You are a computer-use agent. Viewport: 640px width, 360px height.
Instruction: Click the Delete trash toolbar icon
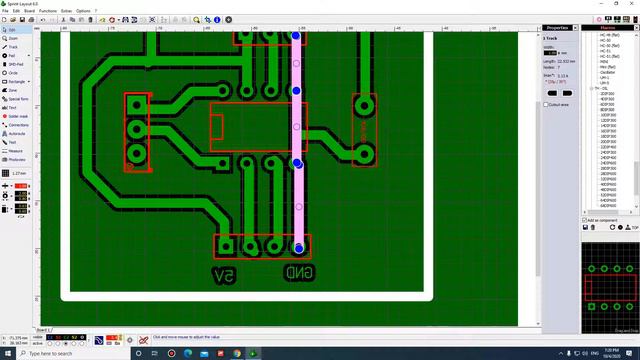(x=90, y=20)
